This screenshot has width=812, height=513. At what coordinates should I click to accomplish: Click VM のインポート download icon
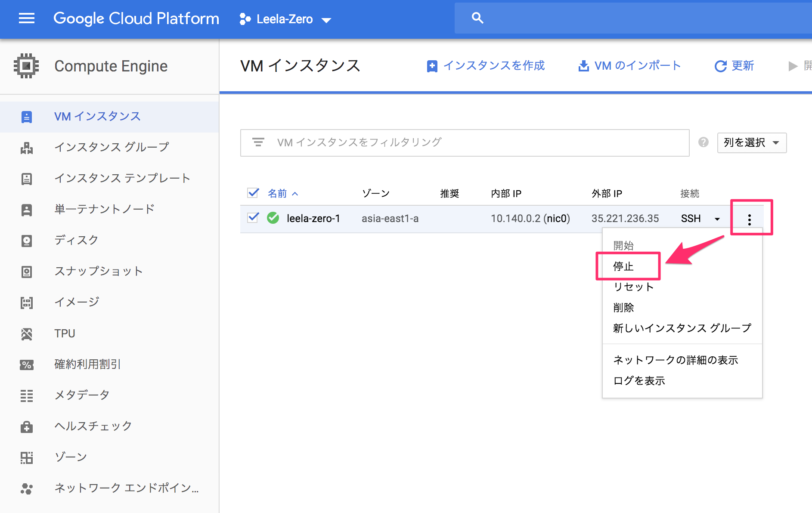[584, 66]
